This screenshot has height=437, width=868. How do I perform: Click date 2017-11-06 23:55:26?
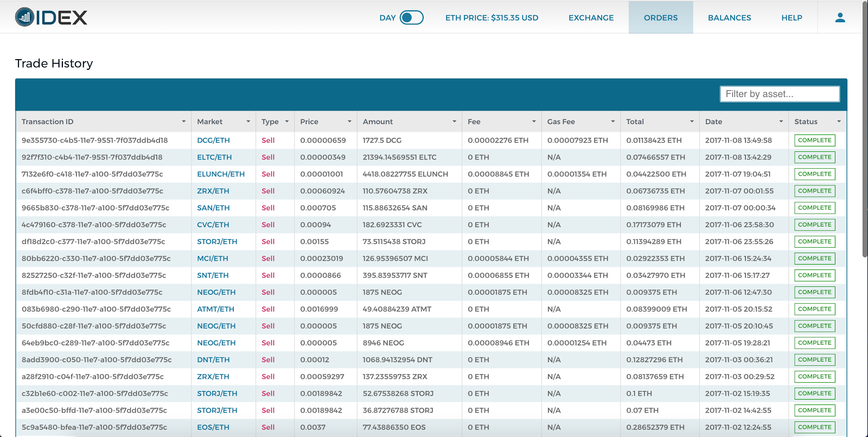pyautogui.click(x=739, y=242)
